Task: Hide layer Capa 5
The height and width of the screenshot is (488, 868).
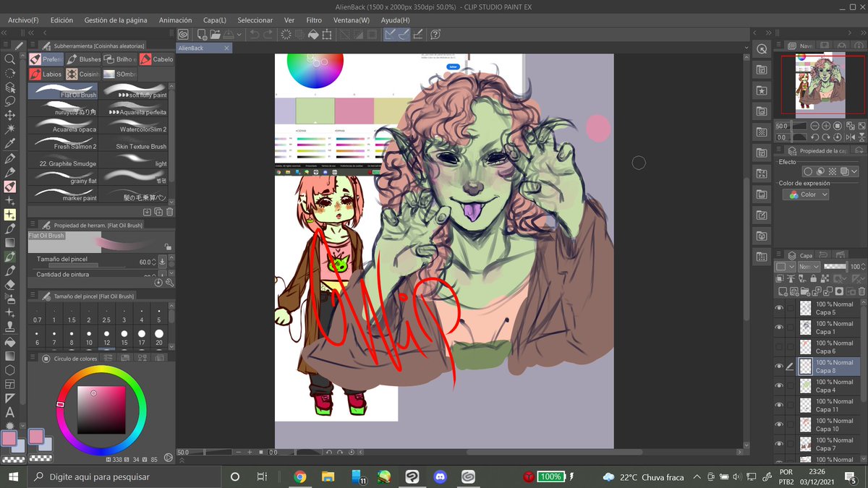Action: click(x=779, y=308)
